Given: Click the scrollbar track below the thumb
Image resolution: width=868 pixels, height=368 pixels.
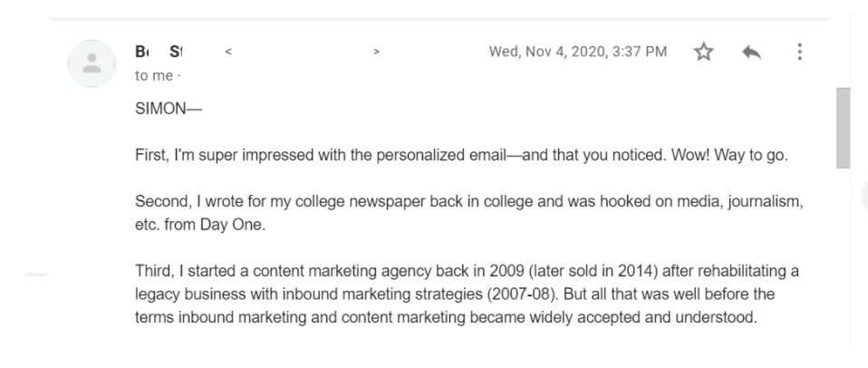Looking at the screenshot, I should [x=843, y=263].
